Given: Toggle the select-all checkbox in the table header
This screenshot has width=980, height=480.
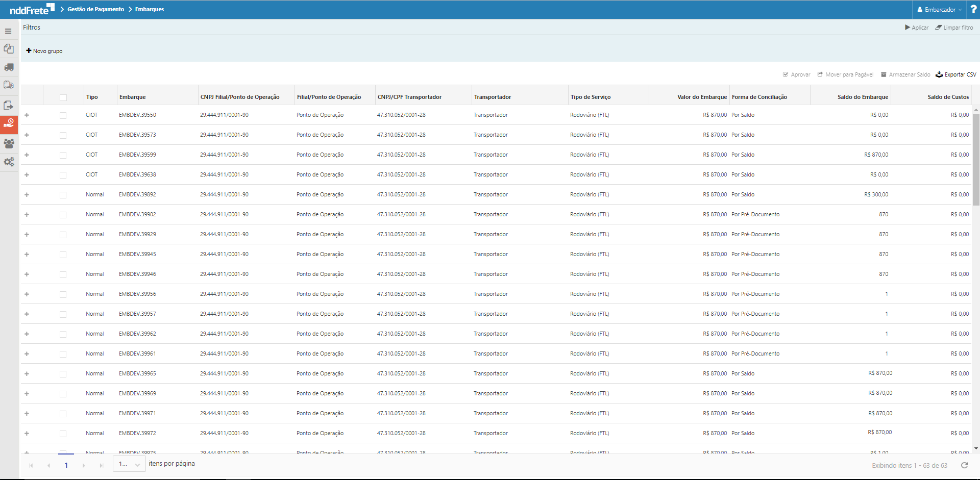Looking at the screenshot, I should coord(63,97).
